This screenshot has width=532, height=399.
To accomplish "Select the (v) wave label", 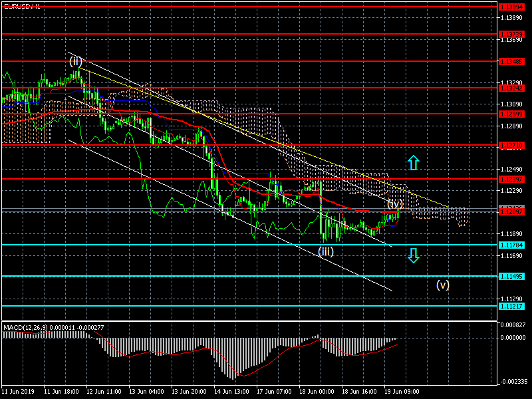I will [x=443, y=285].
